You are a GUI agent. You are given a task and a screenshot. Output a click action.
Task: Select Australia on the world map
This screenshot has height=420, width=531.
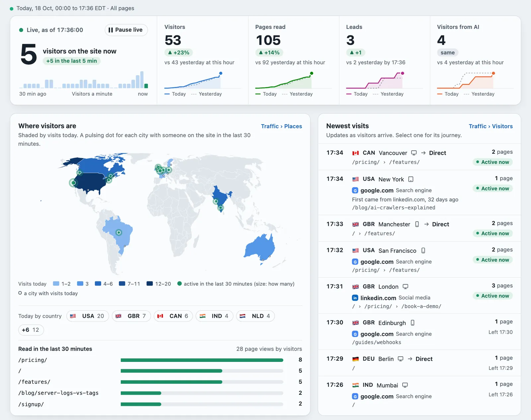(260, 248)
